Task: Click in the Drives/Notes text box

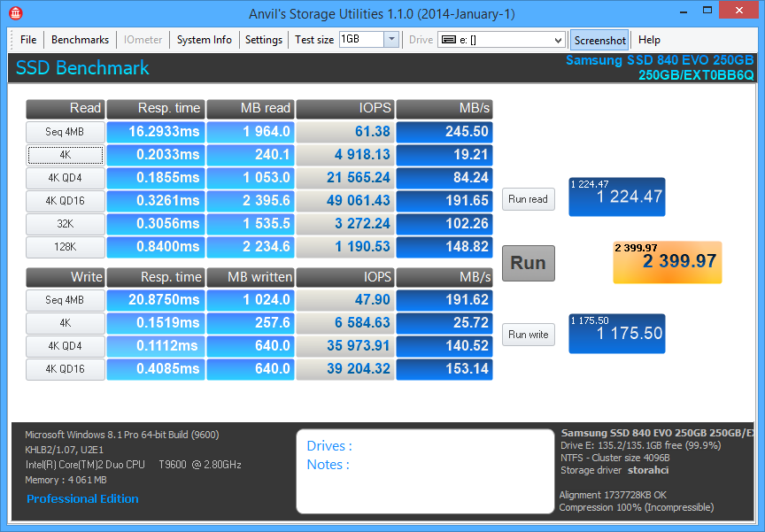Action: [425, 471]
